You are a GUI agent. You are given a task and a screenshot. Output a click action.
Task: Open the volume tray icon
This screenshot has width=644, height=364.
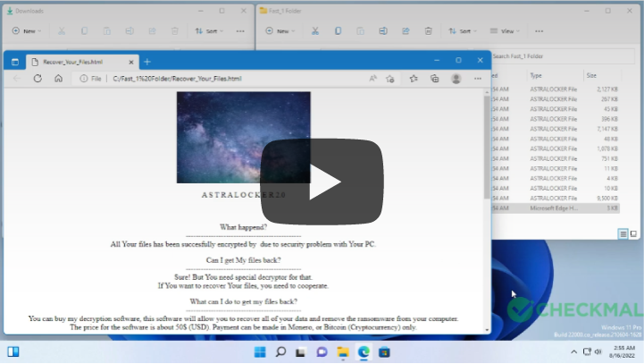tap(598, 351)
